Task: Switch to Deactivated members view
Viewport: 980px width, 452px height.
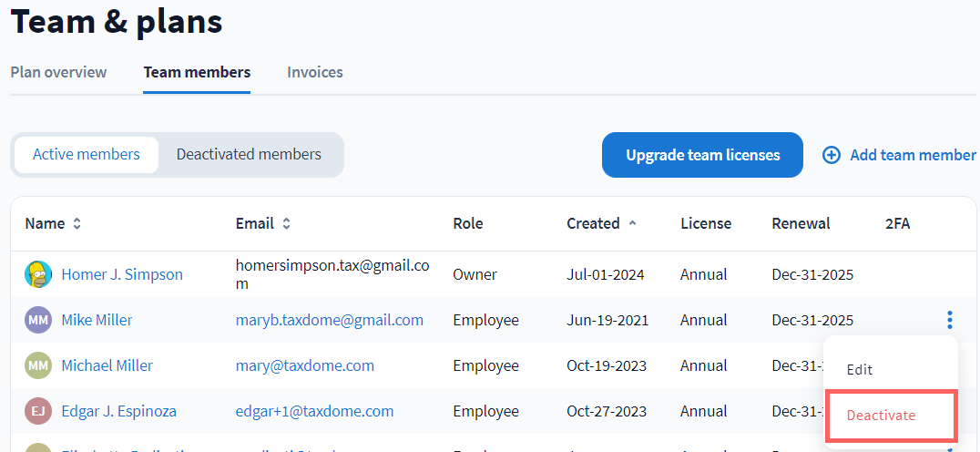Action: pos(249,154)
